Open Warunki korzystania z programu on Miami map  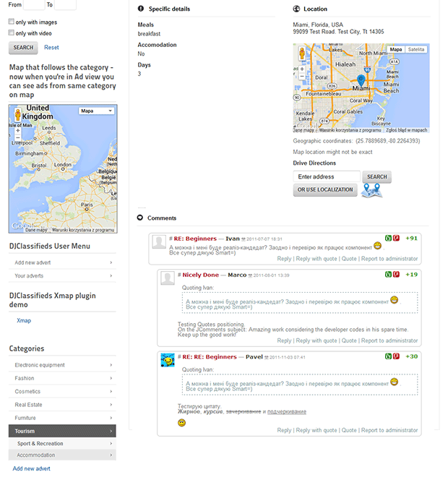(x=350, y=130)
